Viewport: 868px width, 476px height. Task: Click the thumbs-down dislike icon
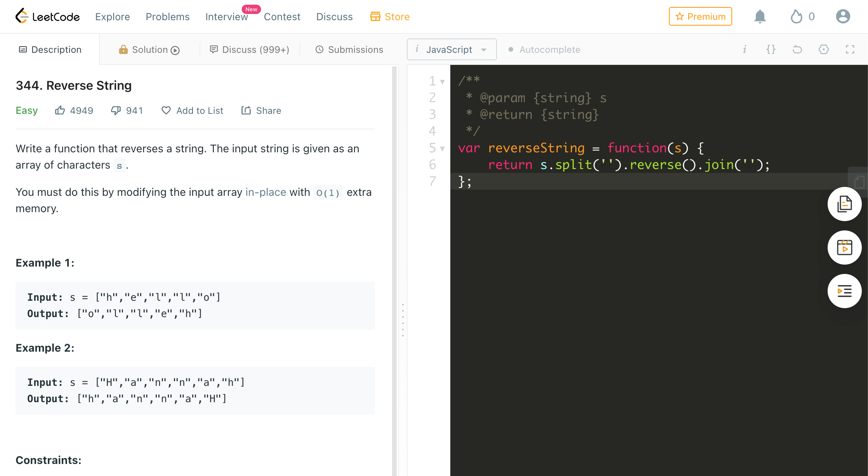(x=116, y=110)
